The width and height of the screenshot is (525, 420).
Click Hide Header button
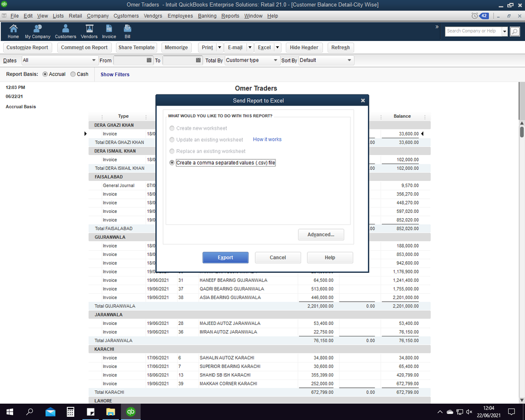pyautogui.click(x=304, y=47)
